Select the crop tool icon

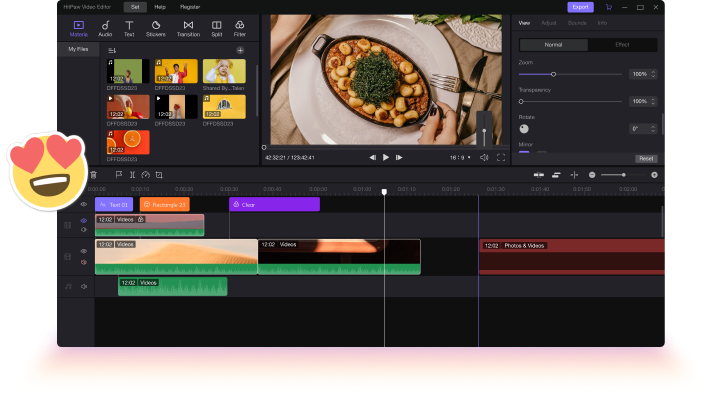[159, 174]
